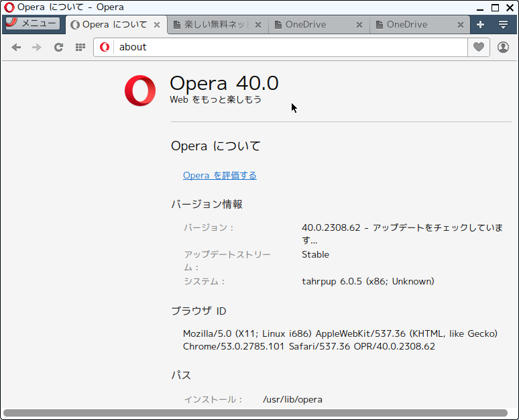Click the Opera icon in title bar
This screenshot has height=420, width=519.
pos(9,7)
